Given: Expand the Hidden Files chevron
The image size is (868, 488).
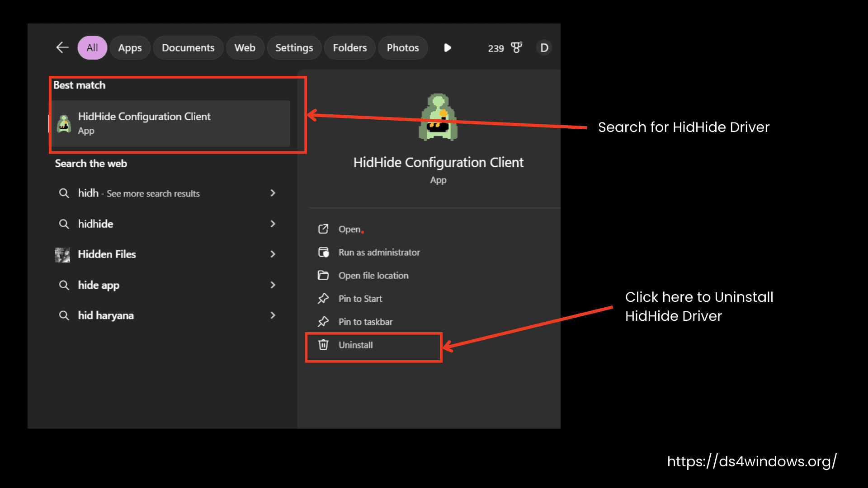Looking at the screenshot, I should pyautogui.click(x=273, y=254).
